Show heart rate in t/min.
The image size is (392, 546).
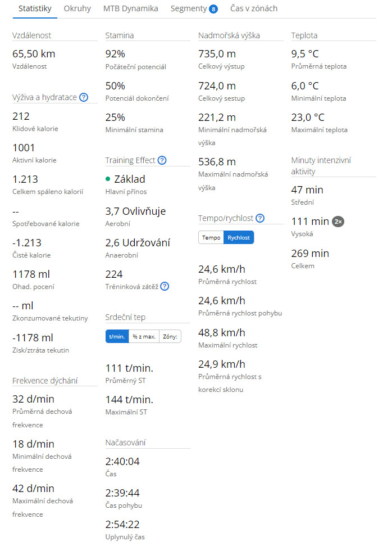[x=117, y=336]
